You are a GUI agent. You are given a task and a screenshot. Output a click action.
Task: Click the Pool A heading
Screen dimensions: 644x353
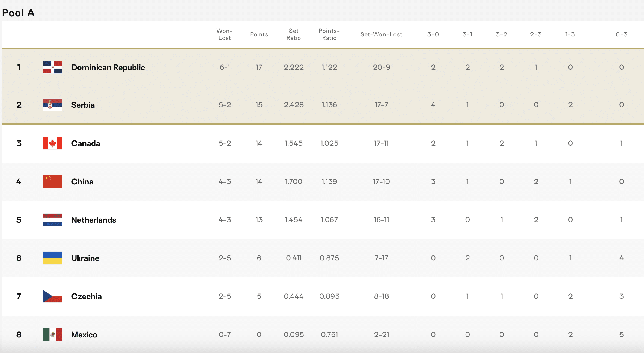click(x=18, y=13)
